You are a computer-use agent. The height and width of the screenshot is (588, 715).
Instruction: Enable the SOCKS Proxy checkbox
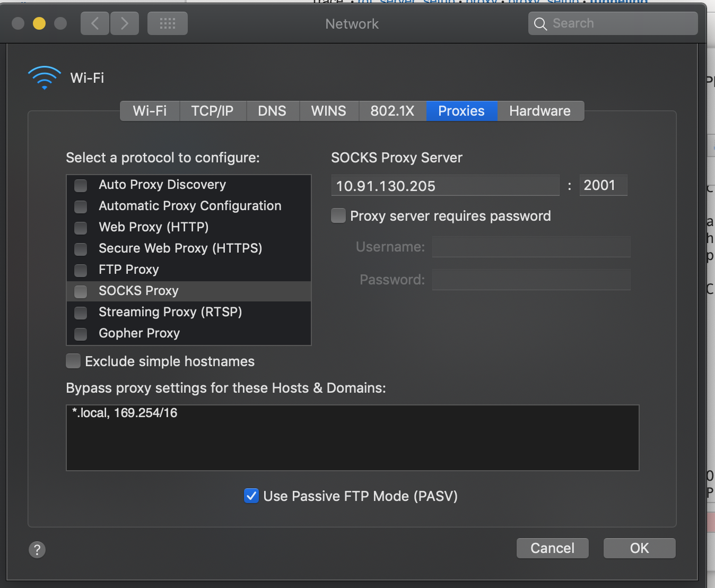81,291
